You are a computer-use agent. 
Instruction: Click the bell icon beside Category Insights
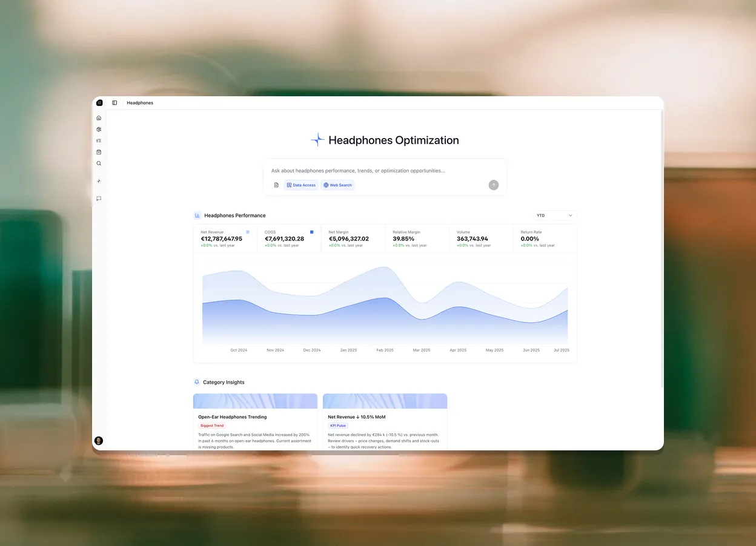(196, 382)
